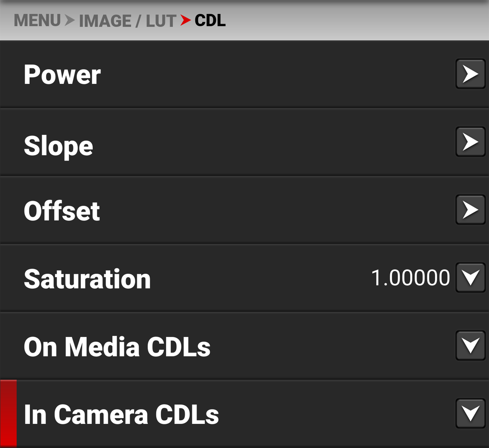This screenshot has height=448, width=489.
Task: Open the IMAGE / LUT breadcrumb entry
Action: click(x=126, y=21)
